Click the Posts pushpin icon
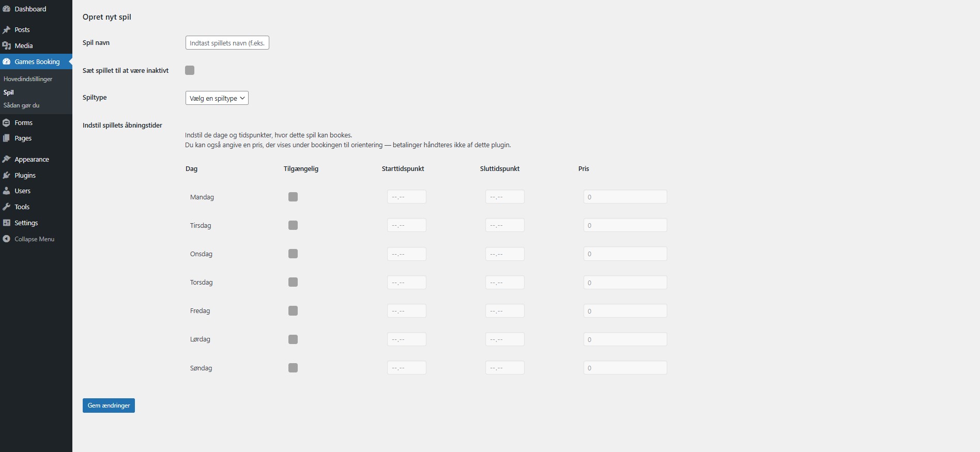 (x=7, y=30)
